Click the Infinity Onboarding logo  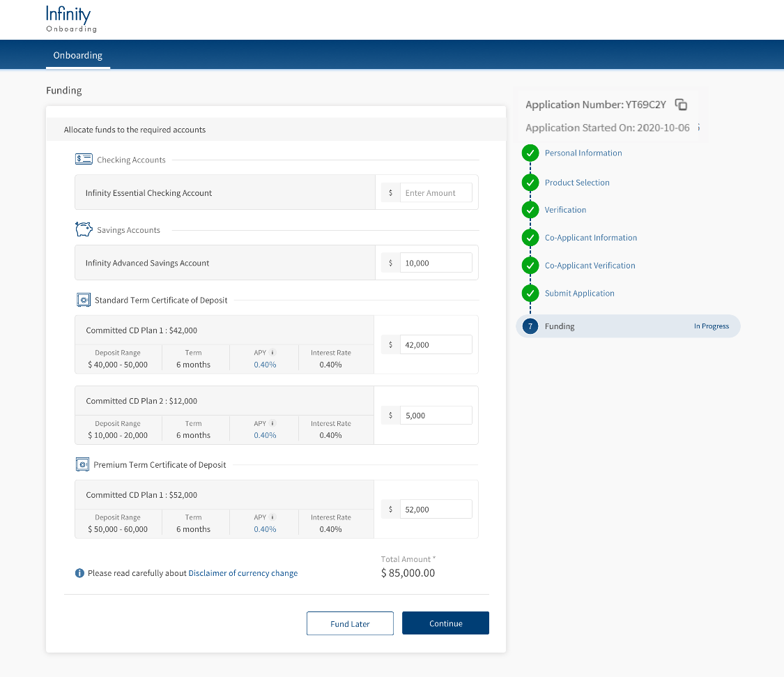(x=71, y=20)
